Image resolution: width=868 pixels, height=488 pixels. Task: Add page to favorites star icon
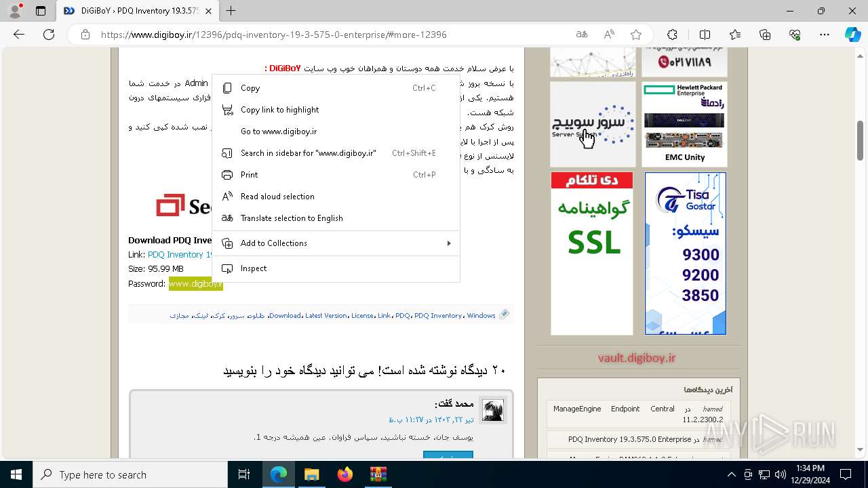point(635,35)
